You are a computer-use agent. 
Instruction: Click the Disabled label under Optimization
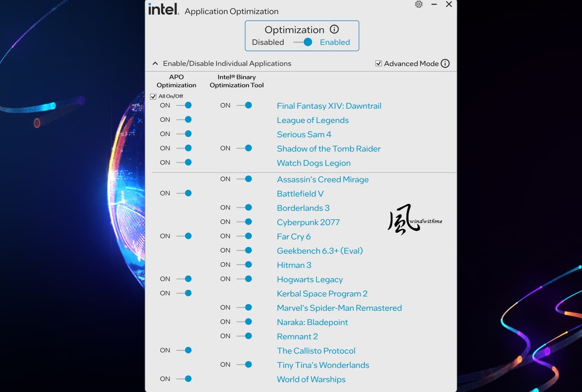point(268,42)
